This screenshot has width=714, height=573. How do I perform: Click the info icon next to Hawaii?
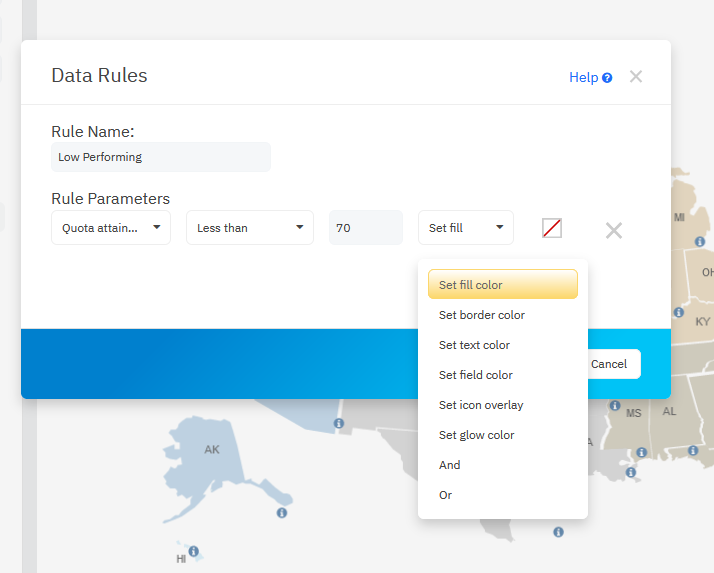193,551
